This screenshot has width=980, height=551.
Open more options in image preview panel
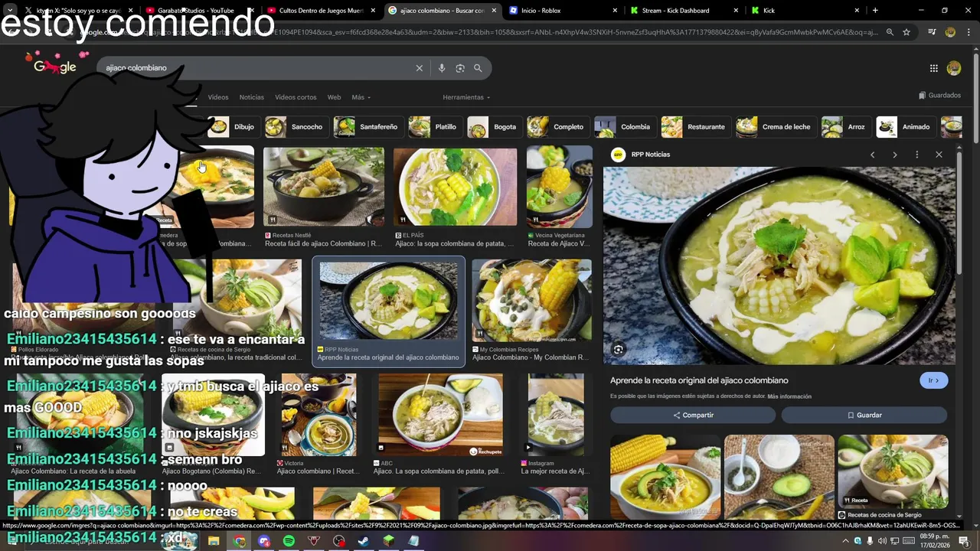[x=916, y=155]
